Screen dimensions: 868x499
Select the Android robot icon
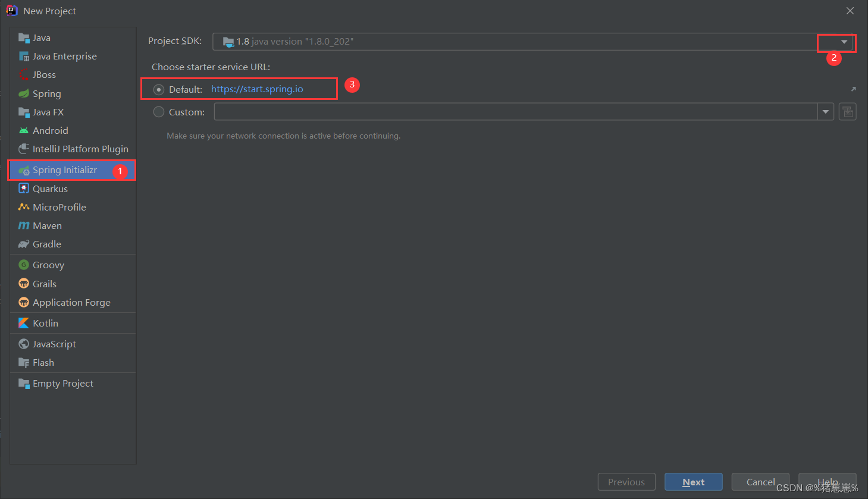pyautogui.click(x=24, y=131)
